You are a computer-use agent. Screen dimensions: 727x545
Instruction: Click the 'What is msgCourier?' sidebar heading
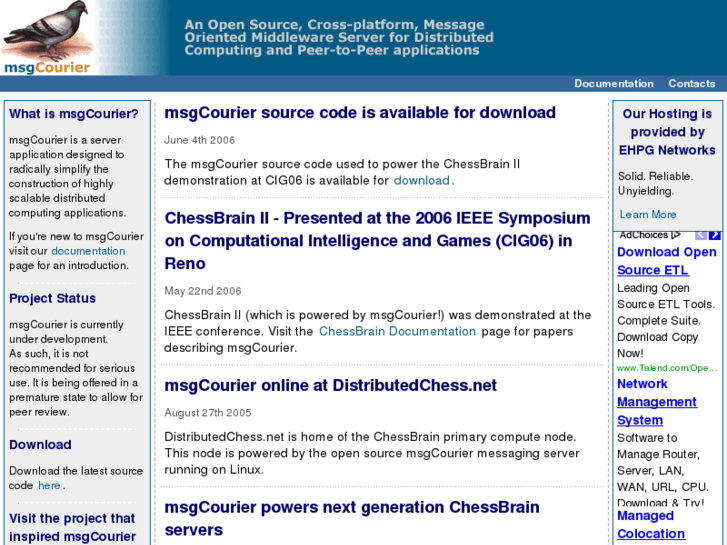point(74,114)
